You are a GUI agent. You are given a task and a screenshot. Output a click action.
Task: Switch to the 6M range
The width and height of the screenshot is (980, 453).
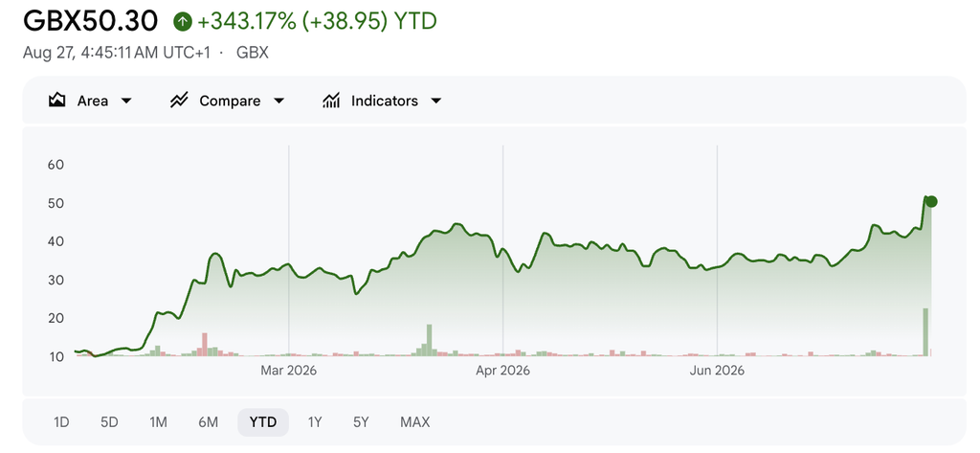pyautogui.click(x=208, y=422)
